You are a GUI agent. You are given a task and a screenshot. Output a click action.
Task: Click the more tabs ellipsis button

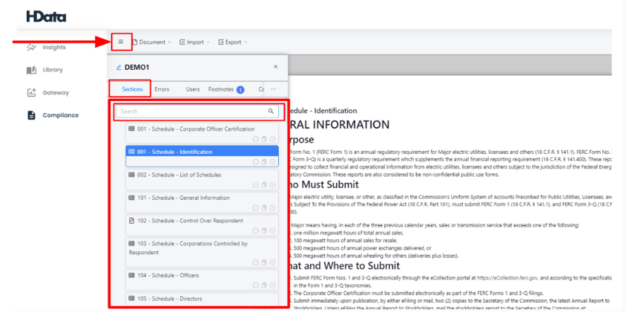273,89
